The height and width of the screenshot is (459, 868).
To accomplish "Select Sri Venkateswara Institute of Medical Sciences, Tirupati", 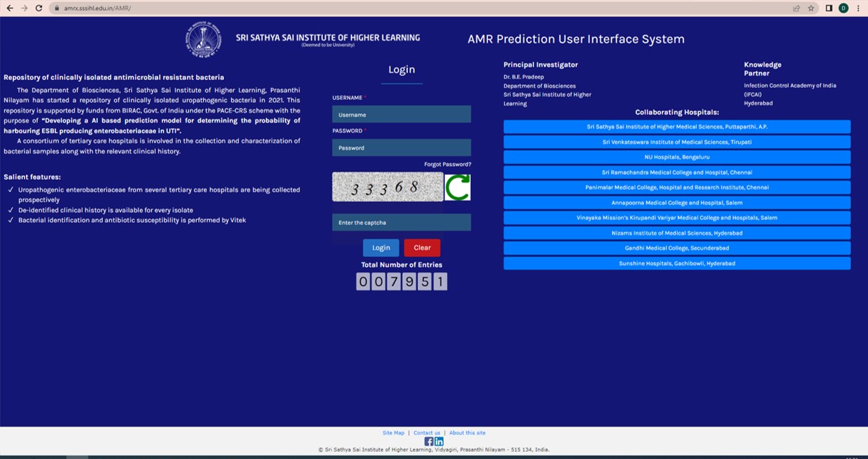I will (x=677, y=142).
